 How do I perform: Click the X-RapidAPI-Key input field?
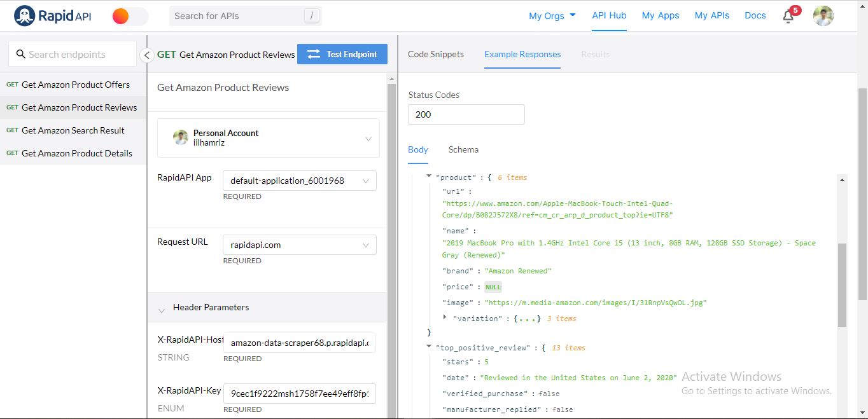click(300, 393)
